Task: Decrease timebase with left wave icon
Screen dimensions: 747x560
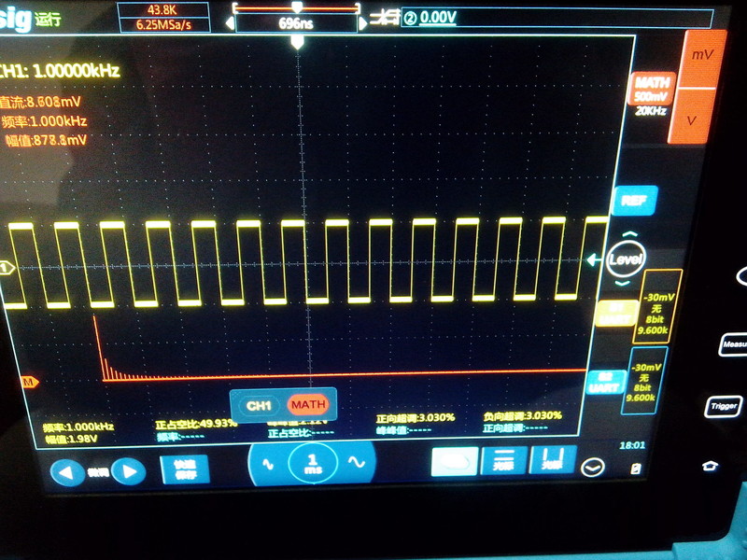Action: click(x=268, y=461)
